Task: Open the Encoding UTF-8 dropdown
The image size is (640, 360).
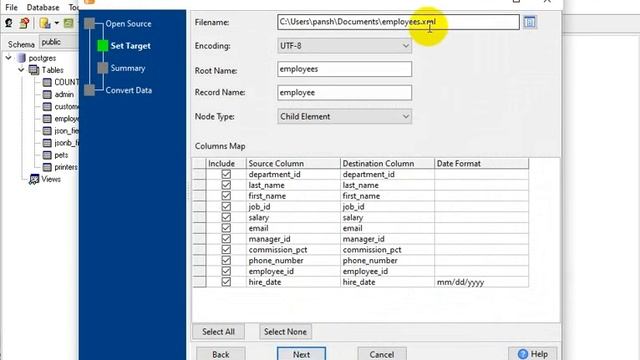Action: 344,46
